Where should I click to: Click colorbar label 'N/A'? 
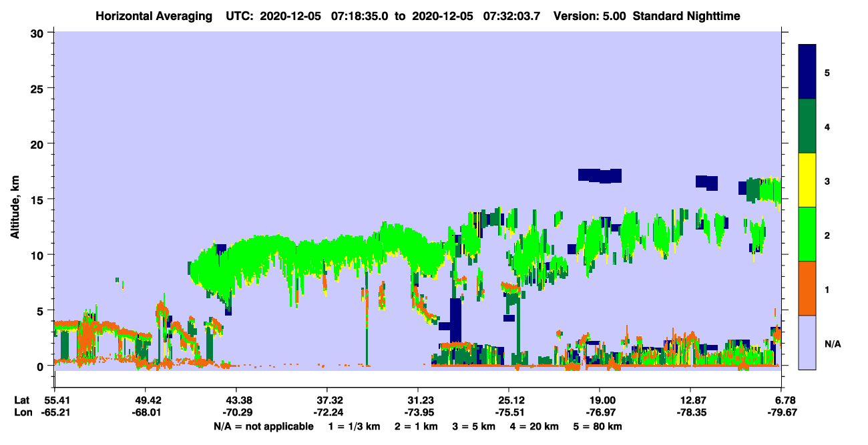point(833,344)
